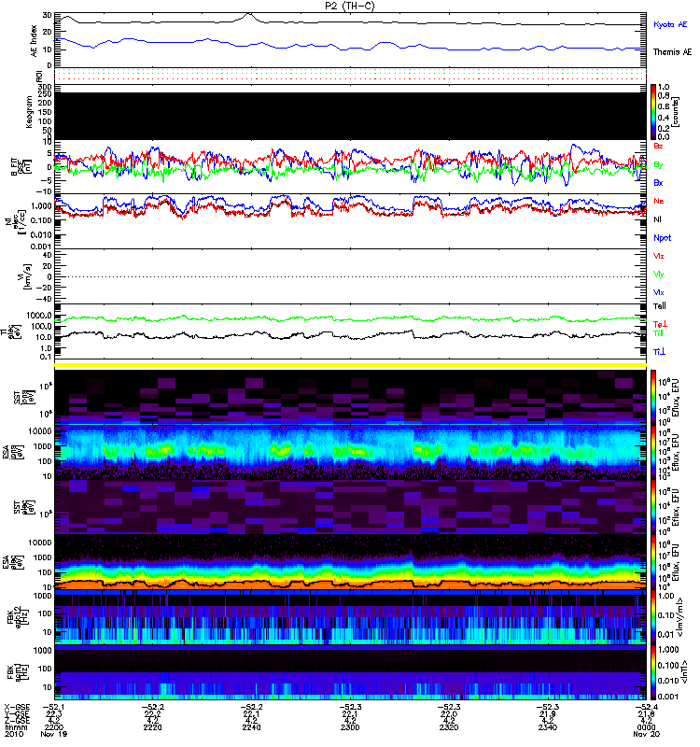
Task: Click the plot title P2 (TH-C)
Action: point(350,6)
